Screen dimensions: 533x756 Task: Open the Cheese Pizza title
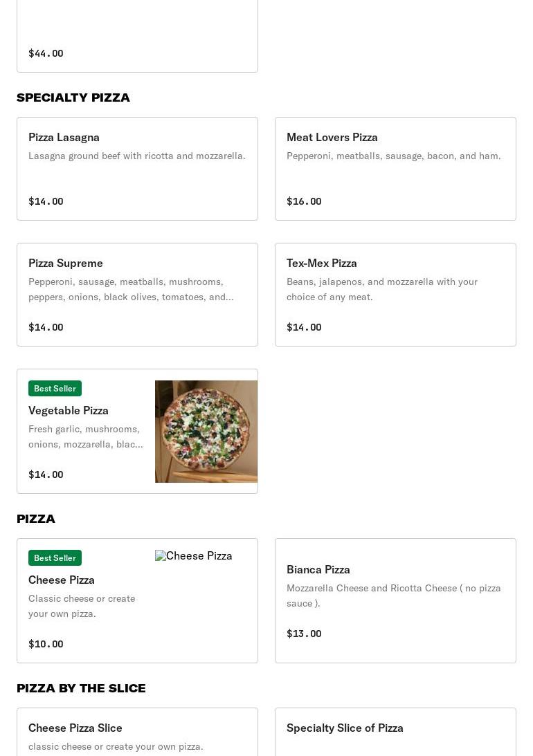pos(61,580)
